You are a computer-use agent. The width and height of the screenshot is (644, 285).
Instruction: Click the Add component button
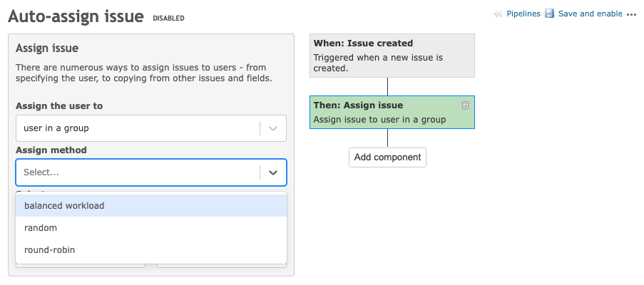click(x=387, y=157)
